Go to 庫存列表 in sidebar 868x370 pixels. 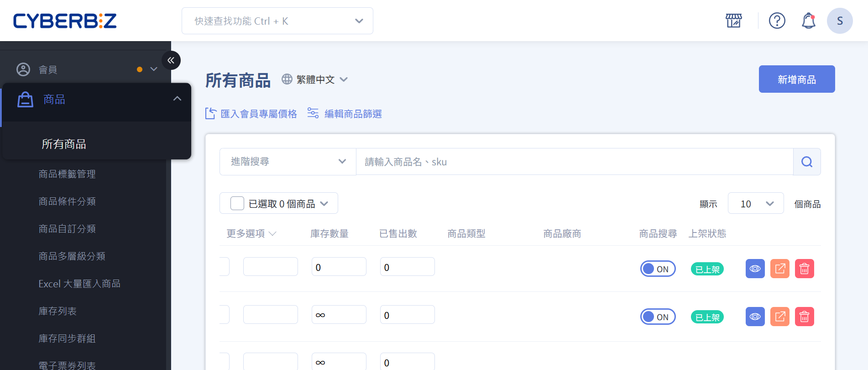point(58,311)
